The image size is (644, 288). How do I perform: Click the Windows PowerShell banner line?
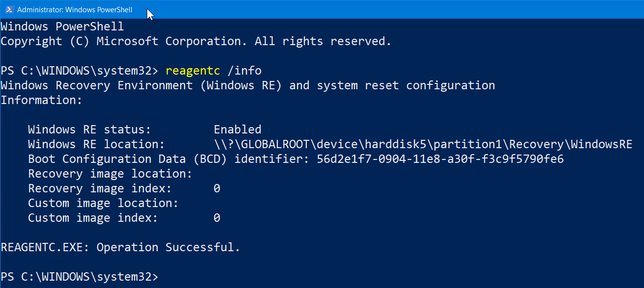coord(62,26)
